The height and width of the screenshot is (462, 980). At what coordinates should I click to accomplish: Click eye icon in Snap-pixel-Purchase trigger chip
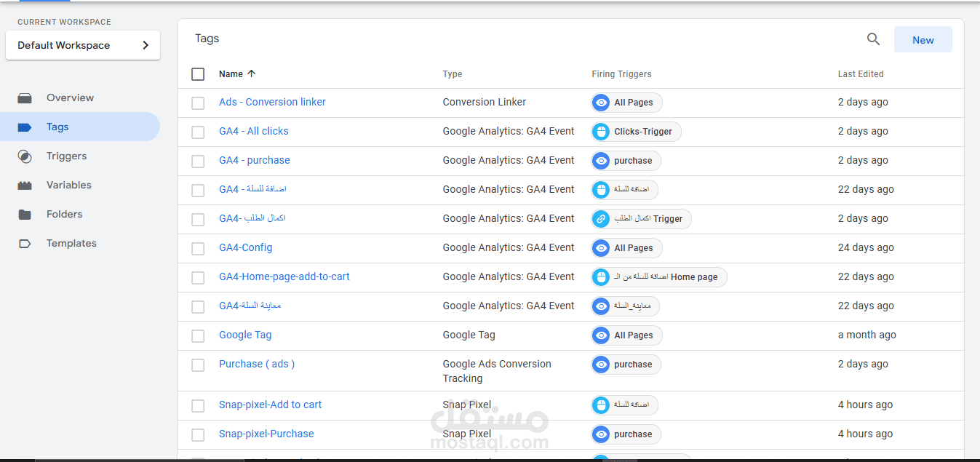pos(601,434)
